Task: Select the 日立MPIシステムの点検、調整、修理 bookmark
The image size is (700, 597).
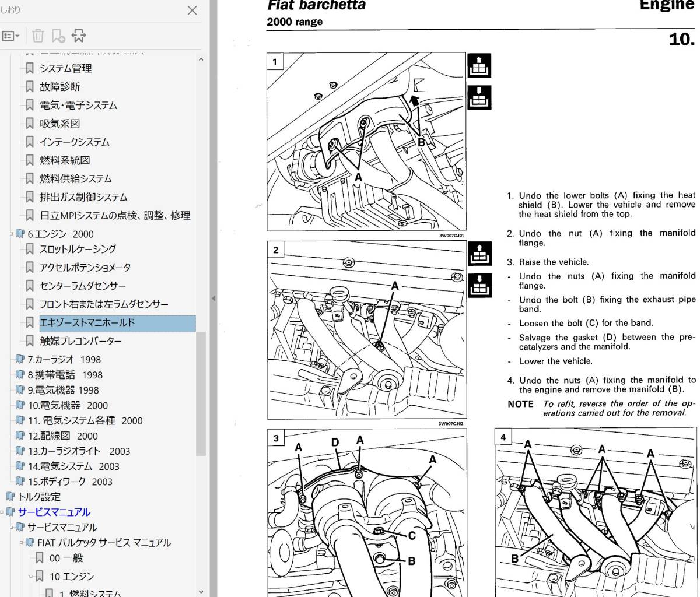Action: tap(115, 216)
